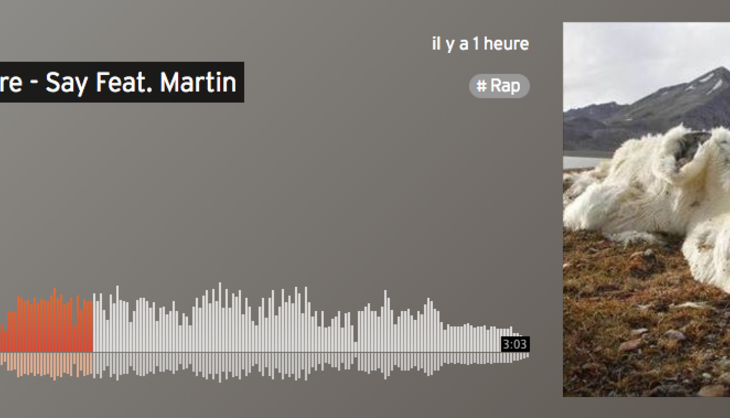
Task: Open the polar bear track artwork
Action: 646,209
